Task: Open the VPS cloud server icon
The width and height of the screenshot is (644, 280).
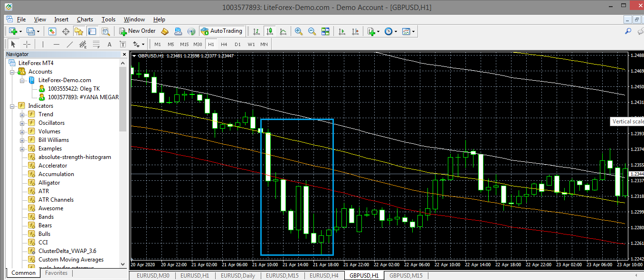Action: click(178, 31)
